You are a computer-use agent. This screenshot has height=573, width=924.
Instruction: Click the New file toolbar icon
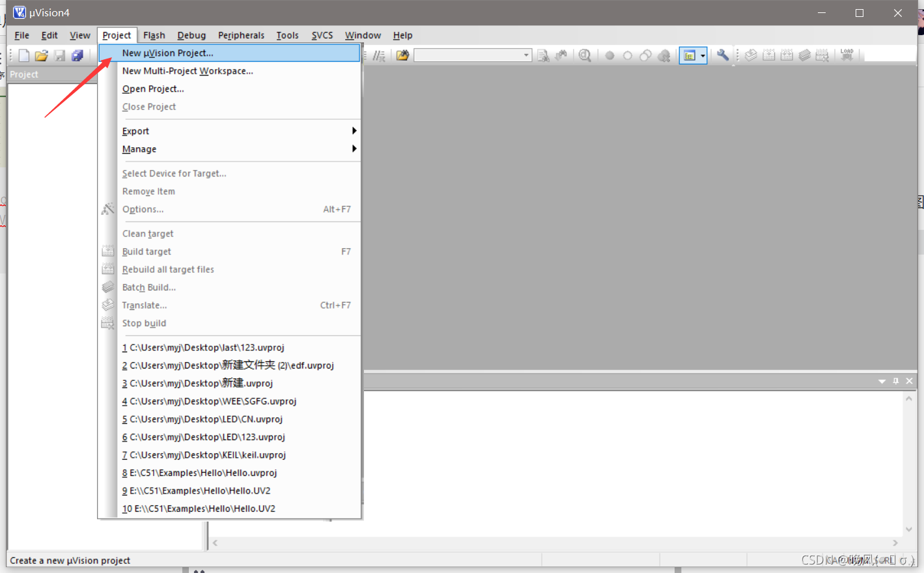click(x=24, y=56)
